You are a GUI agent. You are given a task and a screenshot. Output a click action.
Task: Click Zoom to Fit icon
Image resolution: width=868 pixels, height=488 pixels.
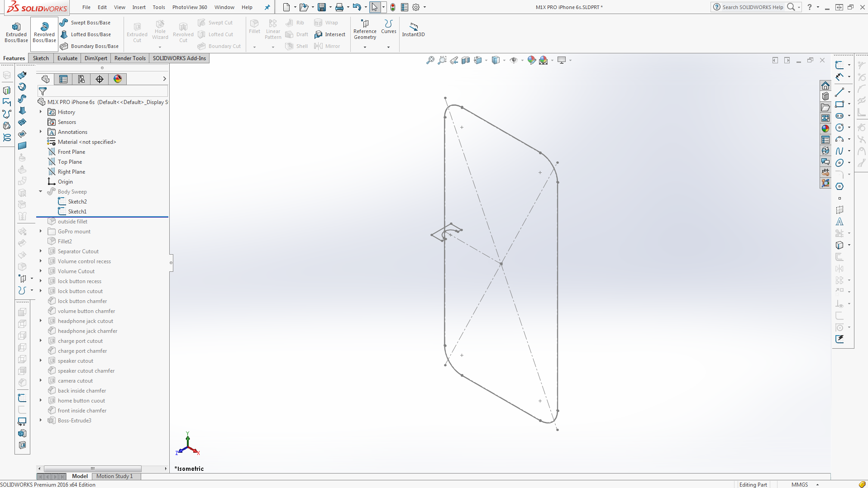pyautogui.click(x=430, y=60)
